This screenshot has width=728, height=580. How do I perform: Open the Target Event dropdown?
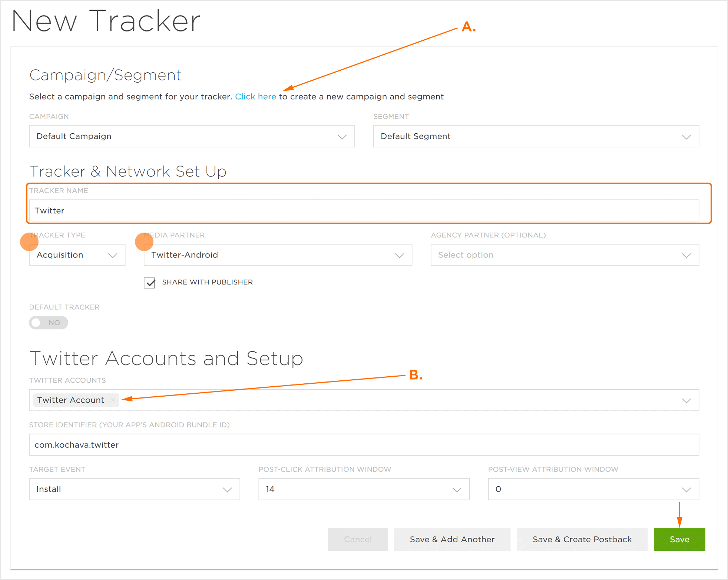(x=134, y=489)
